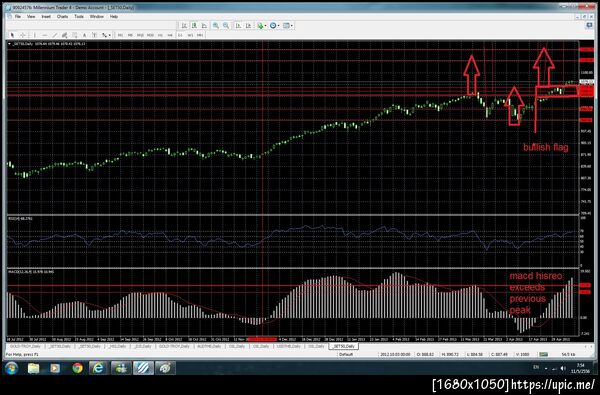
Task: Click the Default profile in status bar
Action: point(346,354)
